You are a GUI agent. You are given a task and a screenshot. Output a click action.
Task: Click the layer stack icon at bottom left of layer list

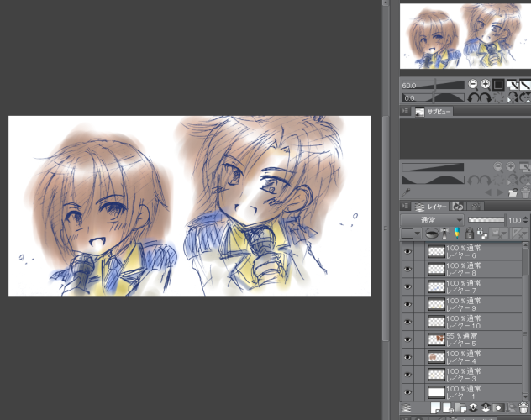pos(406,407)
